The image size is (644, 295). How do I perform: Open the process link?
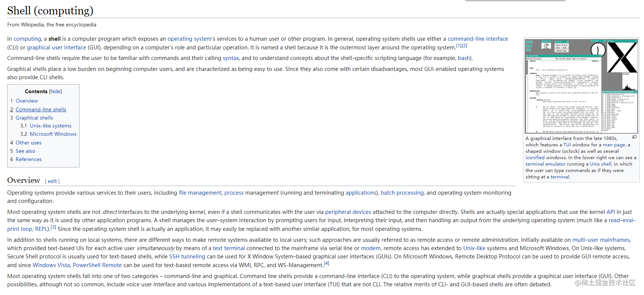[x=234, y=193]
